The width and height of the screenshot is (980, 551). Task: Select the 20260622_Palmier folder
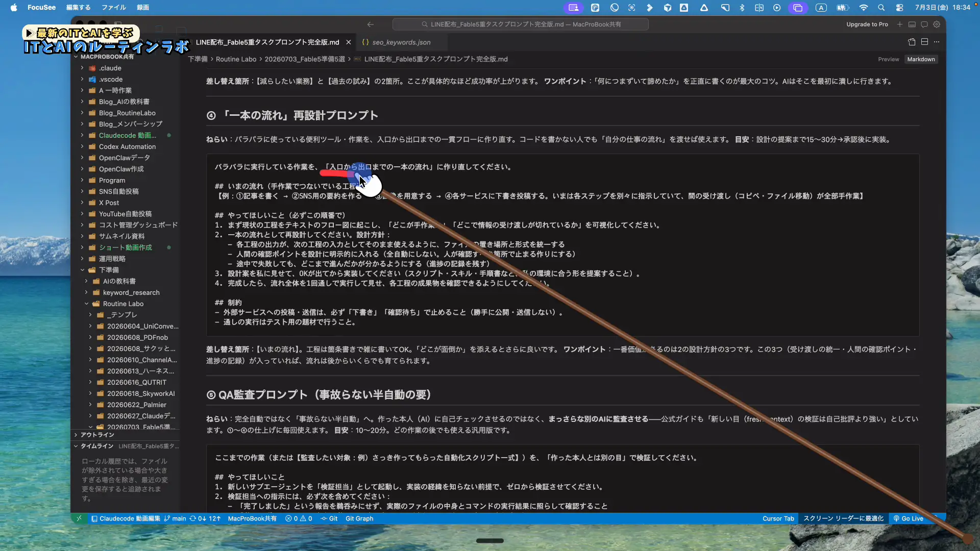pos(137,405)
